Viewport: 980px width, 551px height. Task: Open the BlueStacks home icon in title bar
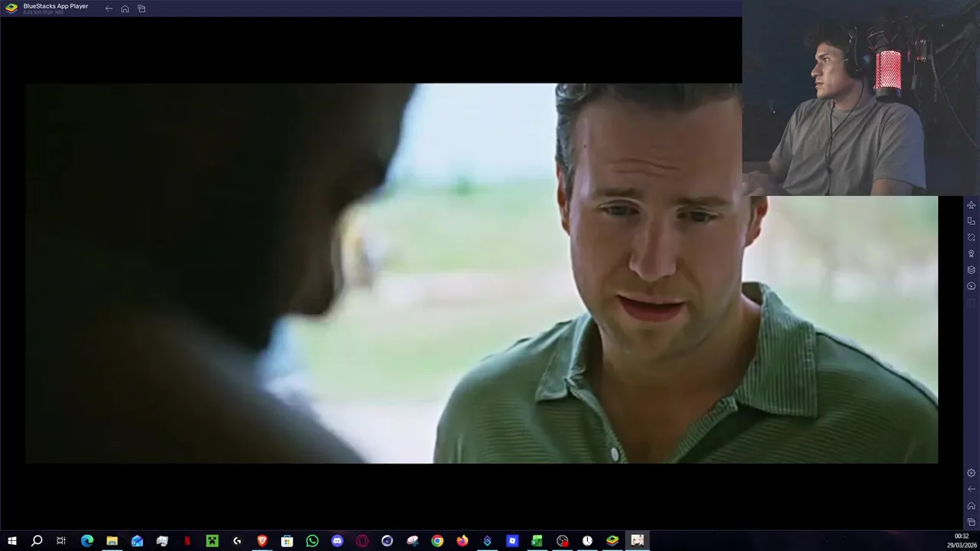tap(125, 8)
